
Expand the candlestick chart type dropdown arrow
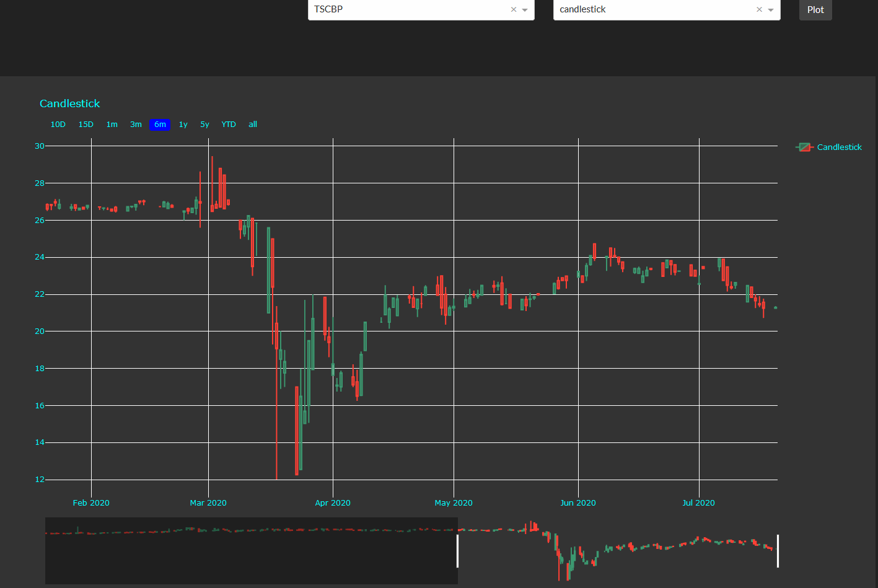tap(771, 10)
